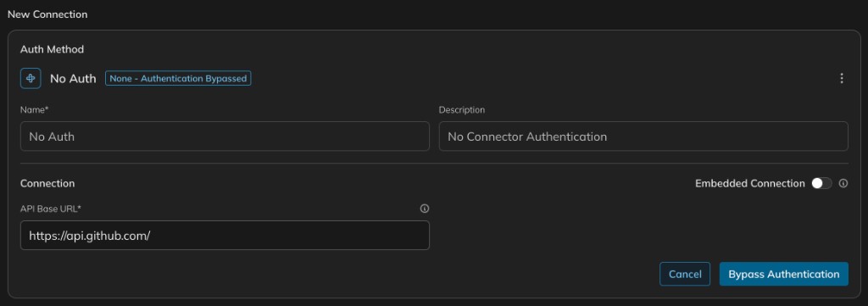Click the Description input field
Viewport: 868px width, 306px height.
pyautogui.click(x=643, y=136)
